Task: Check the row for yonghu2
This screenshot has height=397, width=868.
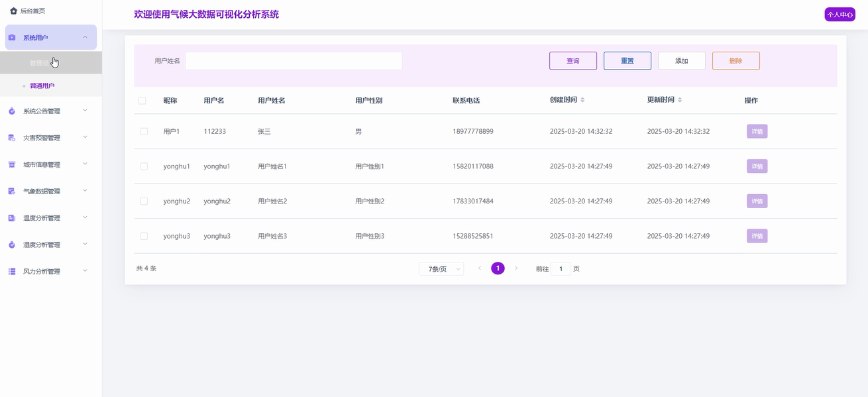Action: (144, 201)
